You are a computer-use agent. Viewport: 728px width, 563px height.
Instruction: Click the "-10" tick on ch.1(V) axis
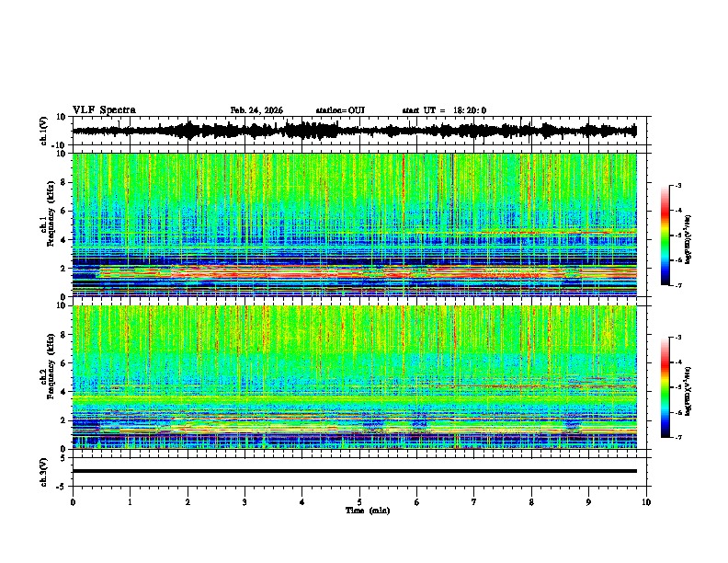pyautogui.click(x=59, y=145)
